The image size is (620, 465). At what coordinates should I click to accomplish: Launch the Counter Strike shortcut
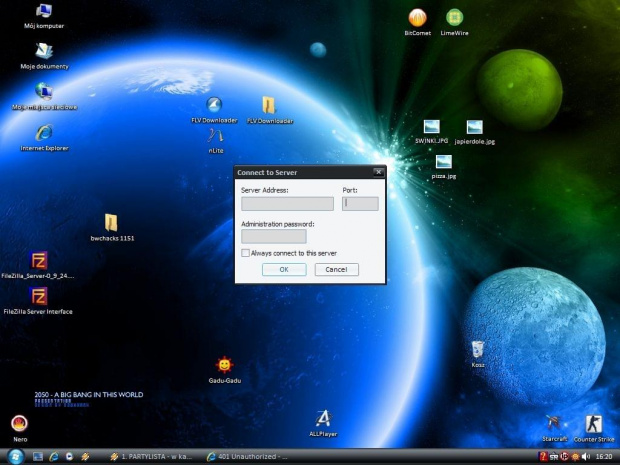tap(593, 423)
